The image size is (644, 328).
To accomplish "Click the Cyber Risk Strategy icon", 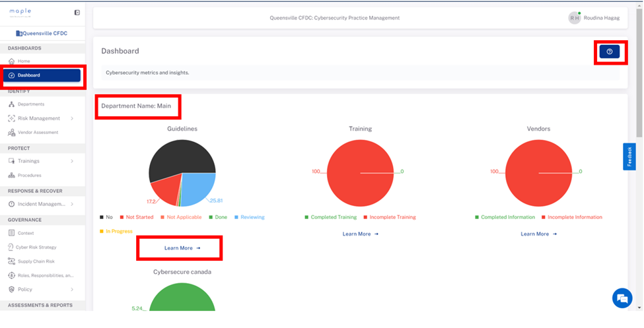I will [x=11, y=247].
